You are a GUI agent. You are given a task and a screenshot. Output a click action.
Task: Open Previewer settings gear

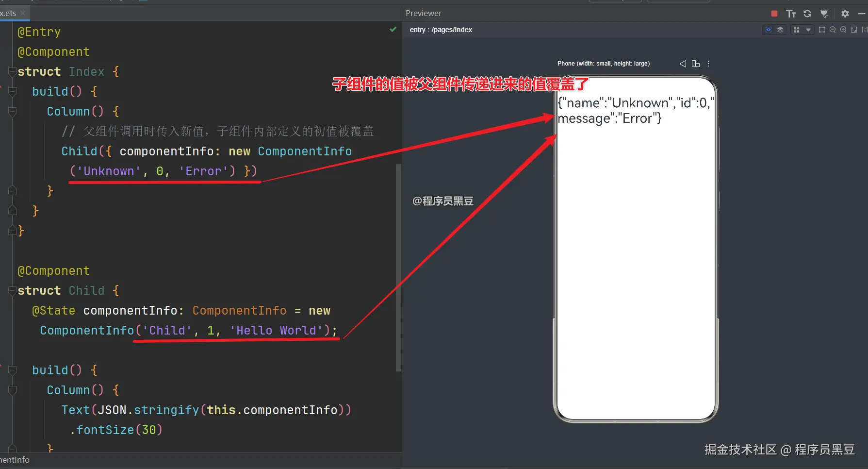845,14
